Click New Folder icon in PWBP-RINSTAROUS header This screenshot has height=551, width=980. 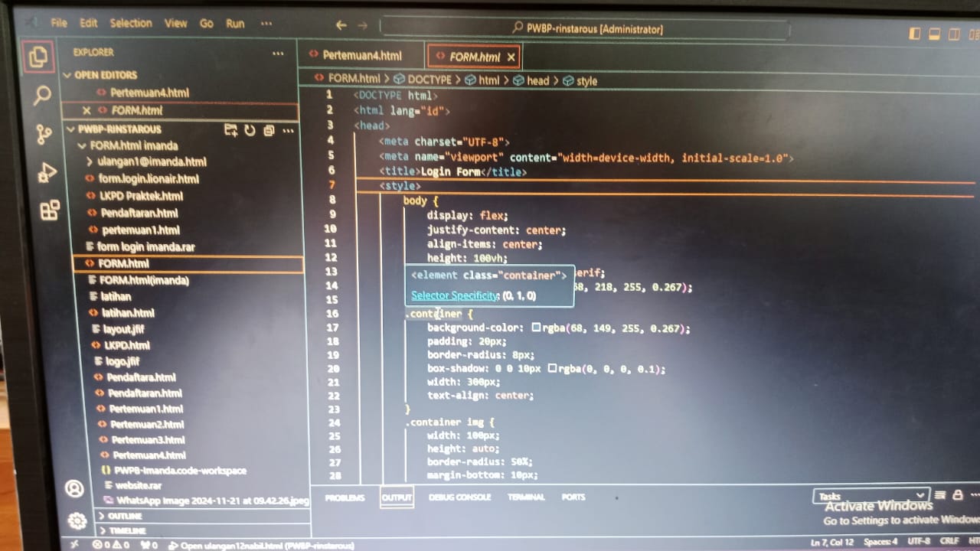(230, 130)
